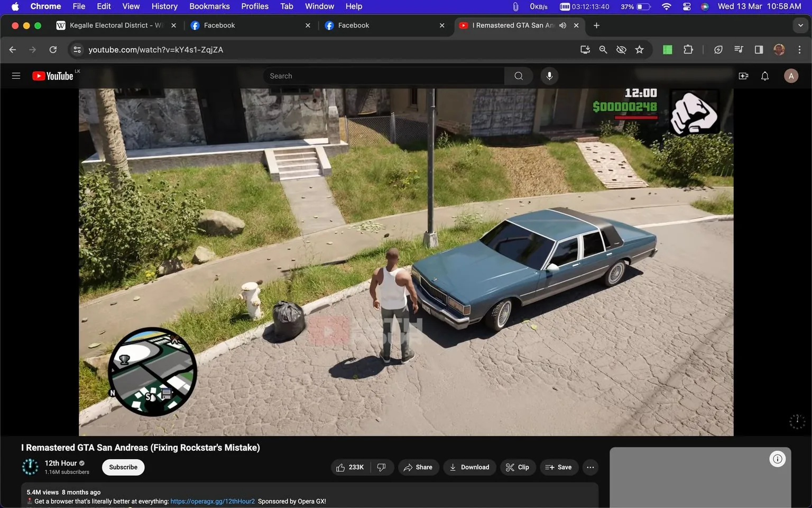Viewport: 812px width, 508px height.
Task: Toggle incognito eye icon in address bar
Action: tap(621, 49)
